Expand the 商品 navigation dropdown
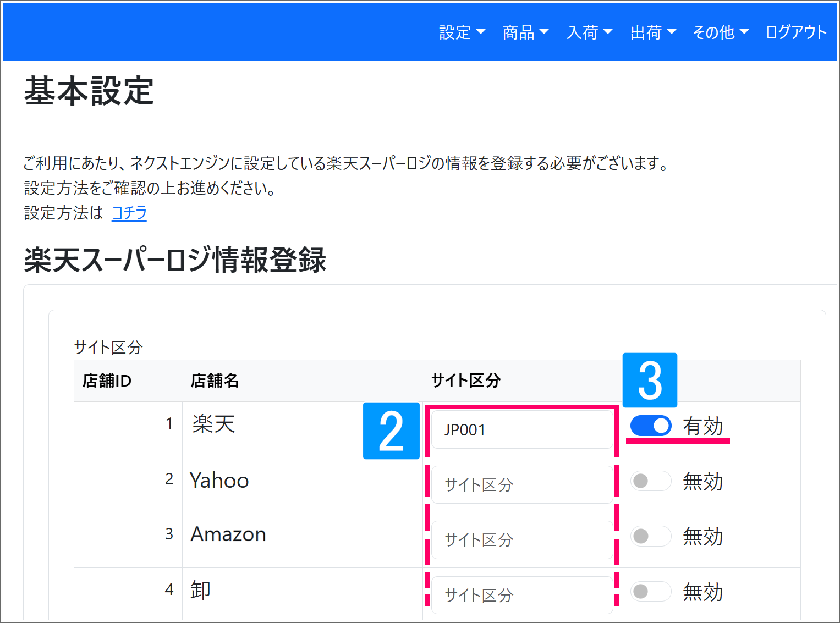This screenshot has width=840, height=623. [x=525, y=32]
